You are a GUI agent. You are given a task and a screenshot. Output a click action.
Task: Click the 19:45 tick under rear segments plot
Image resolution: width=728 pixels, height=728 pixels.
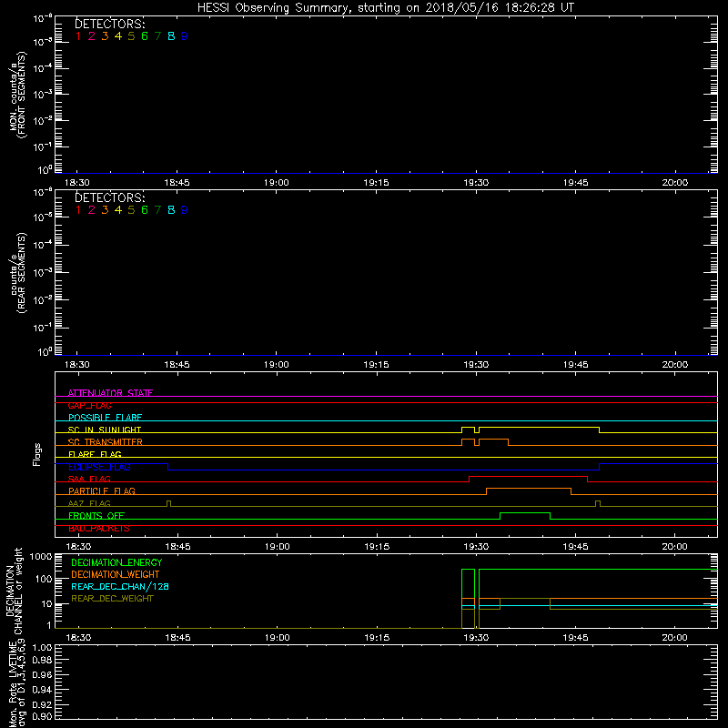[576, 365]
